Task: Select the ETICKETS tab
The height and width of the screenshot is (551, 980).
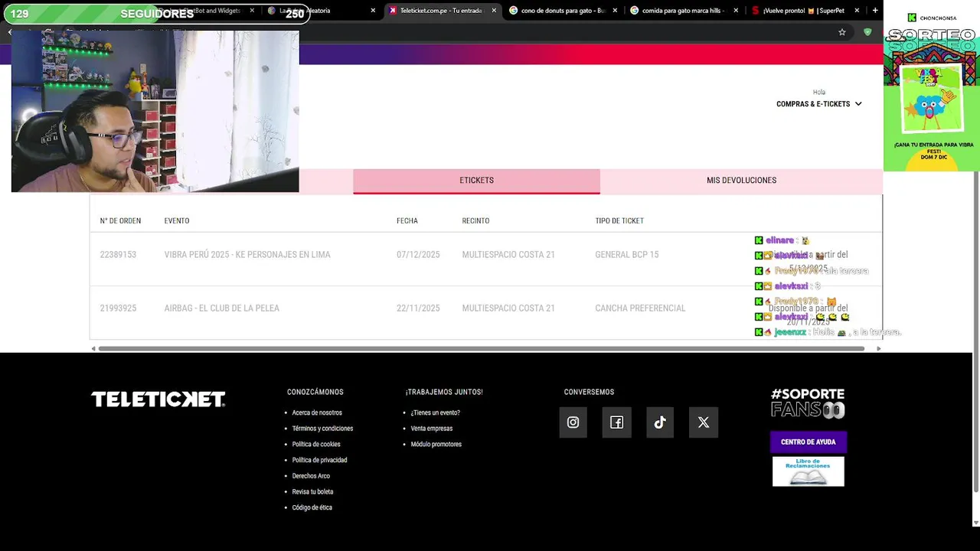Action: [476, 181]
